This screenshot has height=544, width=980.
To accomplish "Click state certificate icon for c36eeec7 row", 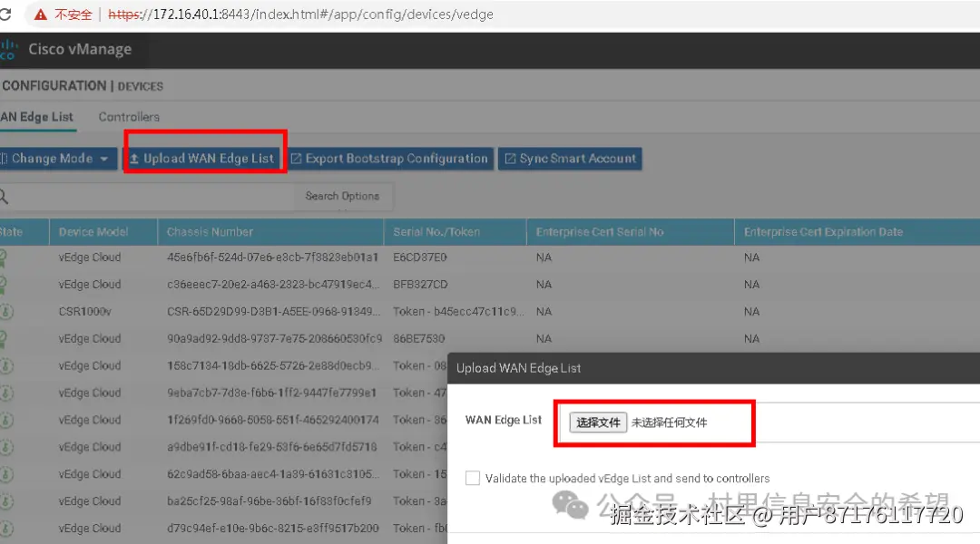I will click(3, 284).
